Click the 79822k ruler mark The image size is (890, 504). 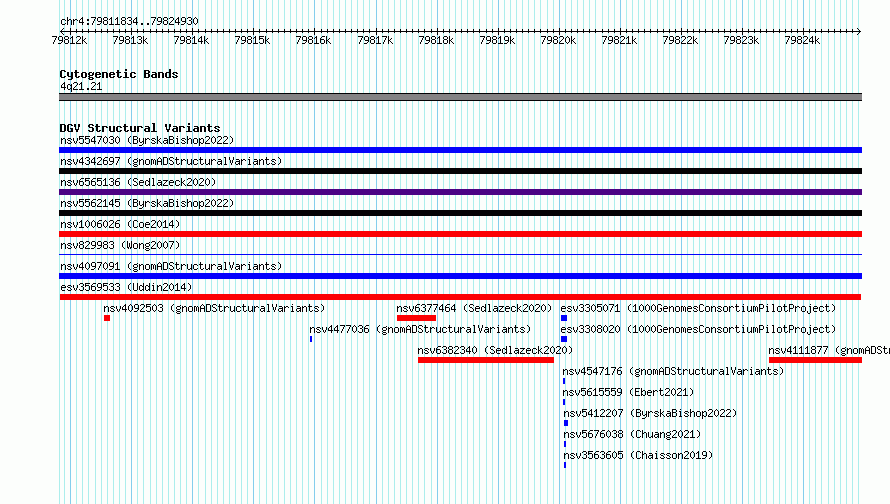click(680, 40)
